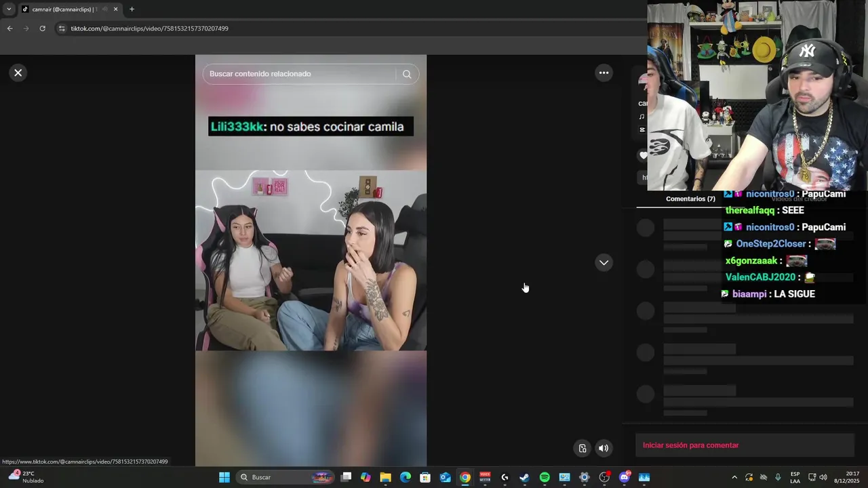
Task: Open Microsoft Edge from taskbar
Action: [x=406, y=477]
